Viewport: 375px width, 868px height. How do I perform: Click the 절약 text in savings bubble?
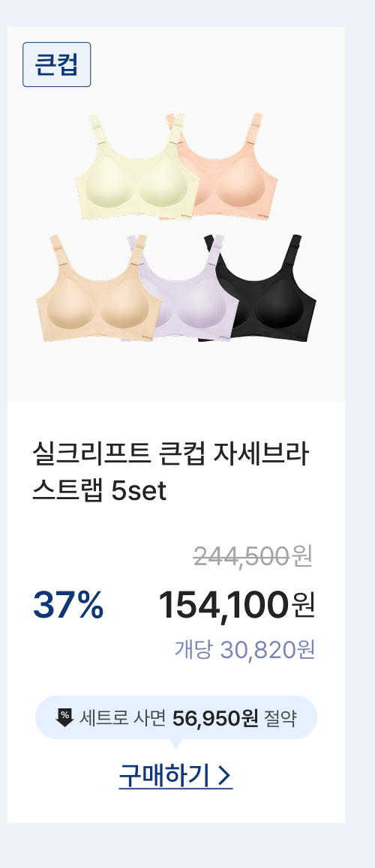point(280,719)
